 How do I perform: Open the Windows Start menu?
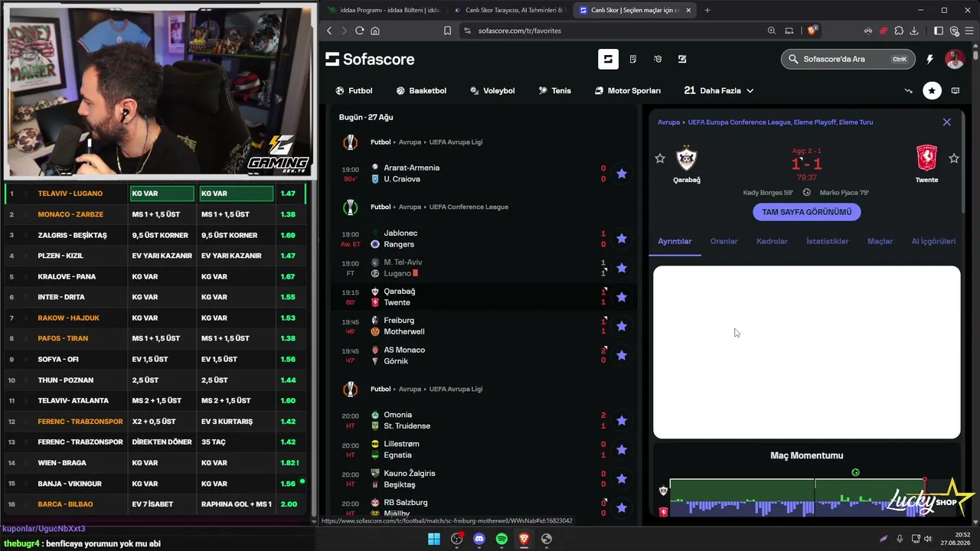click(x=434, y=539)
